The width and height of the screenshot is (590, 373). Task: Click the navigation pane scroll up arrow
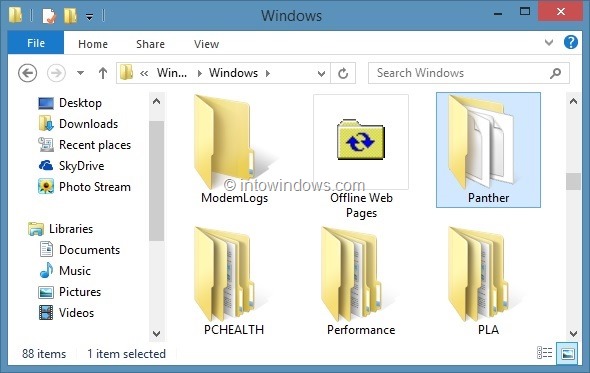157,101
